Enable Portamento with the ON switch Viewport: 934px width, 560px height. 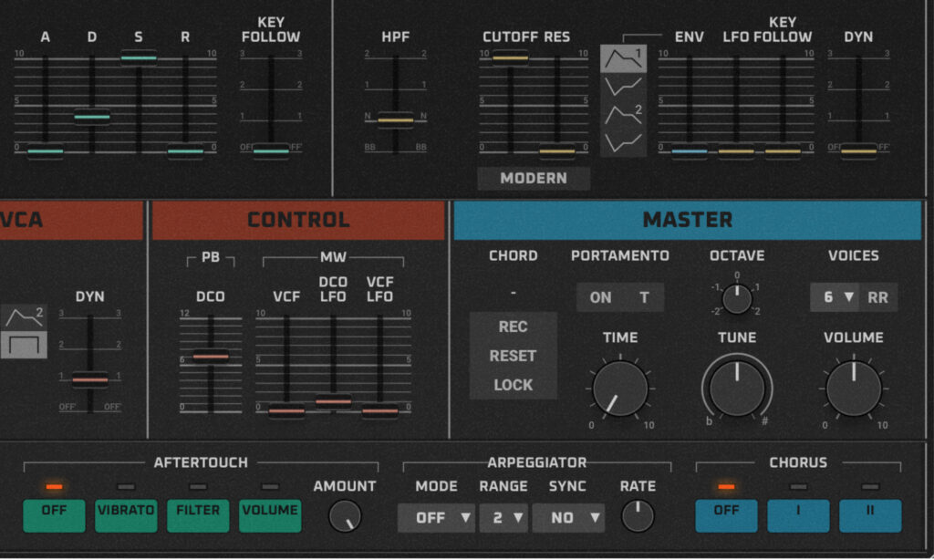(599, 297)
